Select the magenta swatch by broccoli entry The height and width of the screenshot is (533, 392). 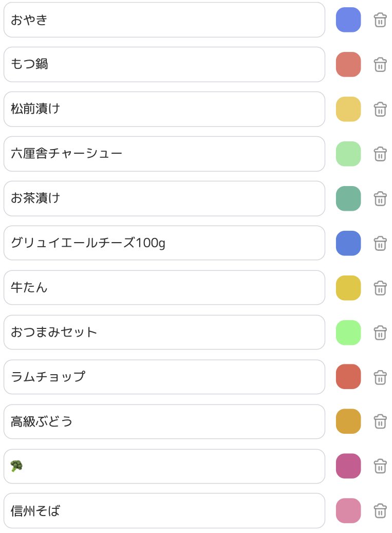[348, 466]
